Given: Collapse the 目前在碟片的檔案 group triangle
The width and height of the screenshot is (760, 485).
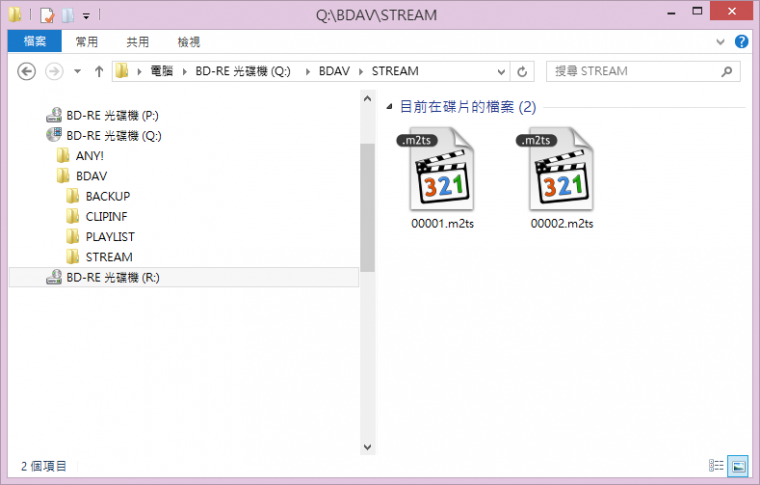Looking at the screenshot, I should click(x=389, y=107).
